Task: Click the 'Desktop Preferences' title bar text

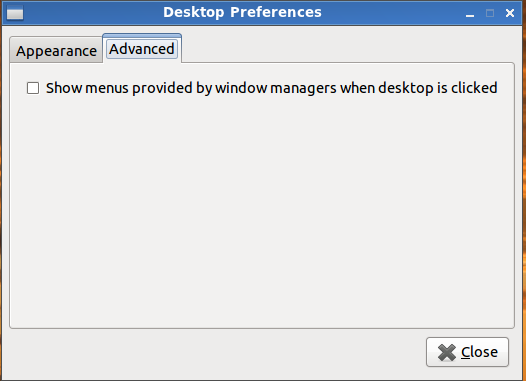Action: (x=242, y=12)
